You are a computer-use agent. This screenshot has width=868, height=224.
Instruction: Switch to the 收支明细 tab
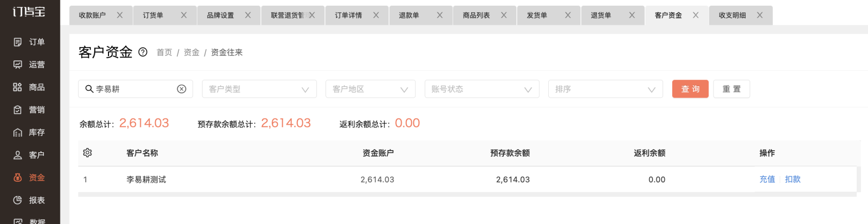point(733,15)
